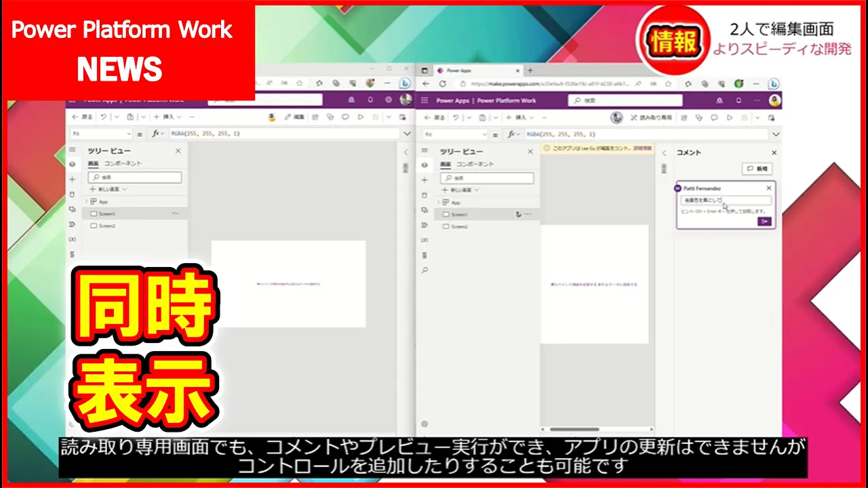
Task: Switch to コンポーネント tab in editing window
Action: [x=123, y=163]
